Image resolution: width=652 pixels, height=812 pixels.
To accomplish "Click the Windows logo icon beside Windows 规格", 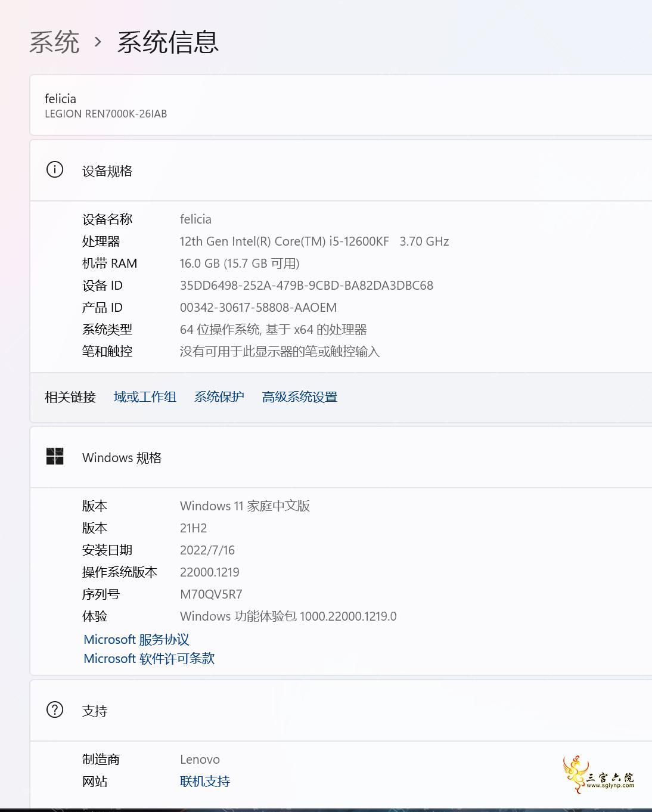I will pos(55,457).
